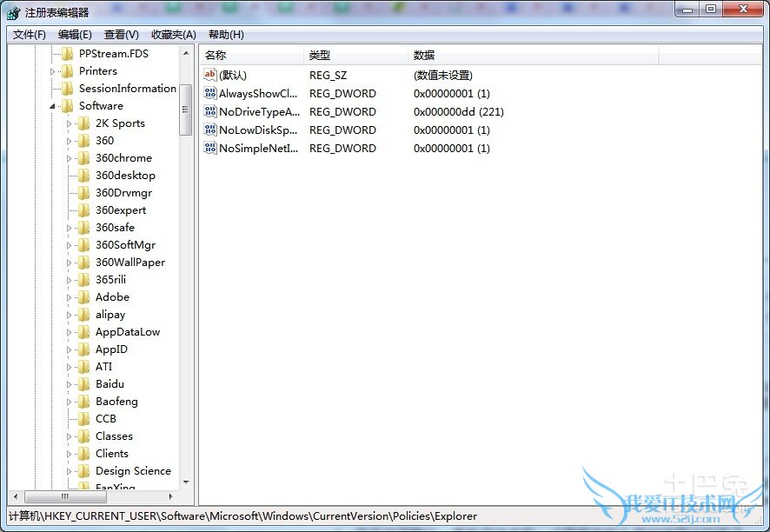
Task: Click the vertical scrollbar thumb in tree
Action: click(186, 110)
